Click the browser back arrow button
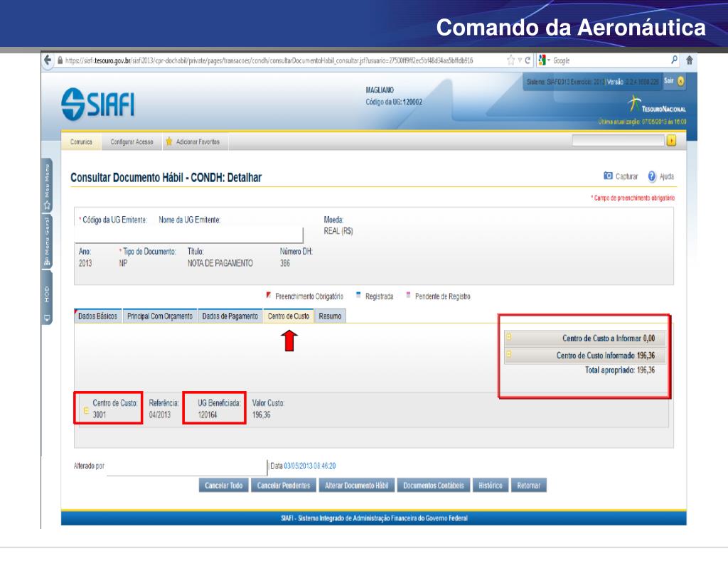Image resolution: width=728 pixels, height=588 pixels. coord(48,60)
